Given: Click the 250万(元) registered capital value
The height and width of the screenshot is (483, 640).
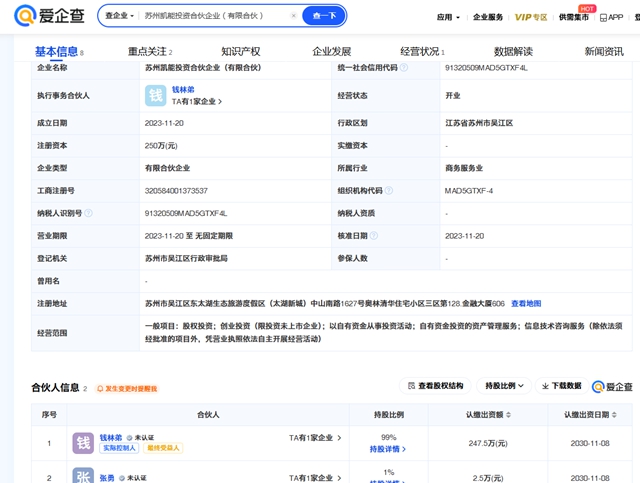Looking at the screenshot, I should pos(161,146).
